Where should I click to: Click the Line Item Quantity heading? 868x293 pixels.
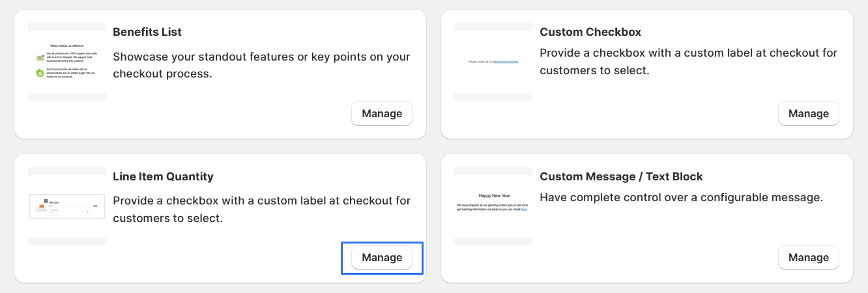pyautogui.click(x=163, y=176)
